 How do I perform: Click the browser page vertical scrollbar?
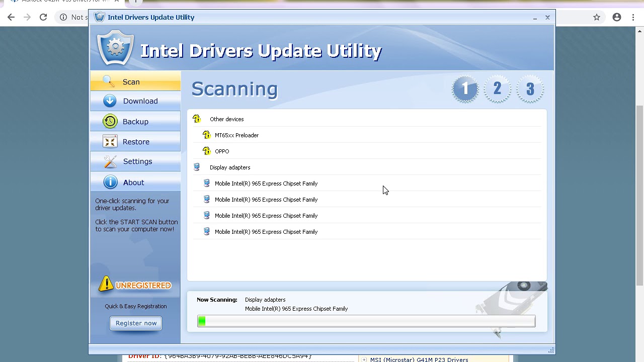tap(639, 195)
